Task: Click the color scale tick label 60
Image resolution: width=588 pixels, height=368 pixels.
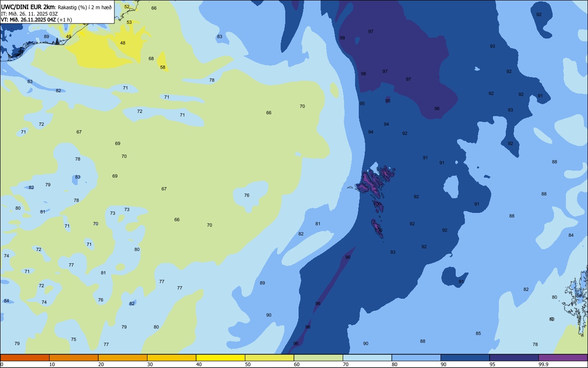Action: coord(297,364)
